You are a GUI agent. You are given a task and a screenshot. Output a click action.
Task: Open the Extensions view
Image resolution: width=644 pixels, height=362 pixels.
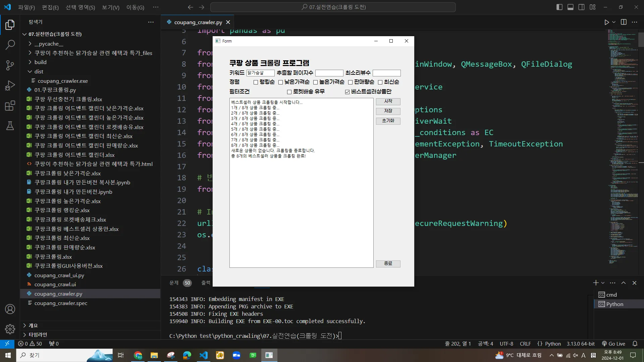(x=10, y=106)
